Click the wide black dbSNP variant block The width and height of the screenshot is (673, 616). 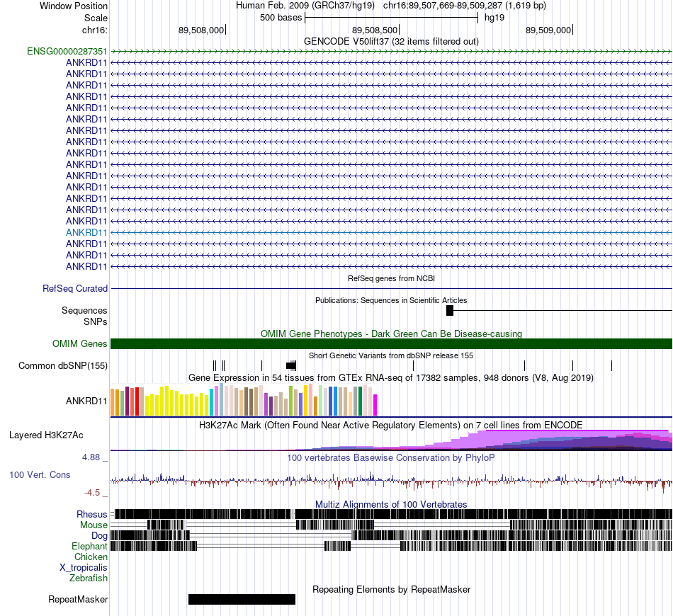[x=291, y=365]
